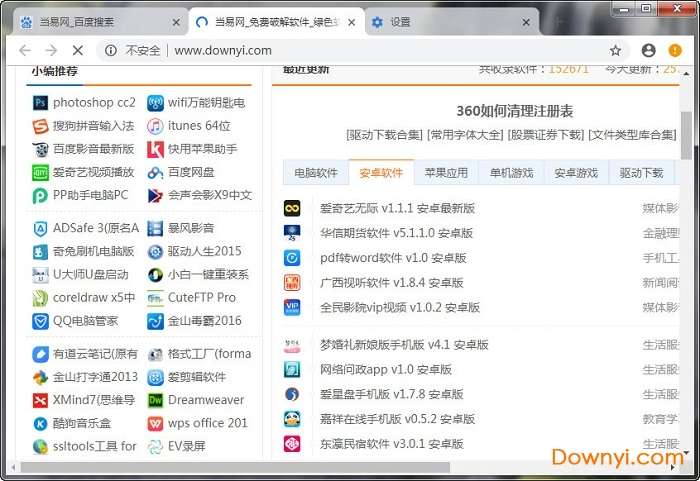
Task: Open the EV录屏 link
Action: 187,446
